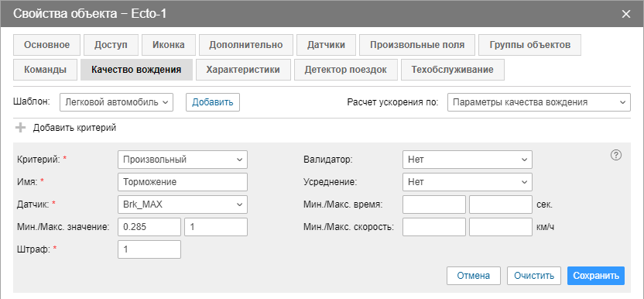Switch to the Датчики tab
Viewport: 644px width, 299px height.
(x=326, y=45)
